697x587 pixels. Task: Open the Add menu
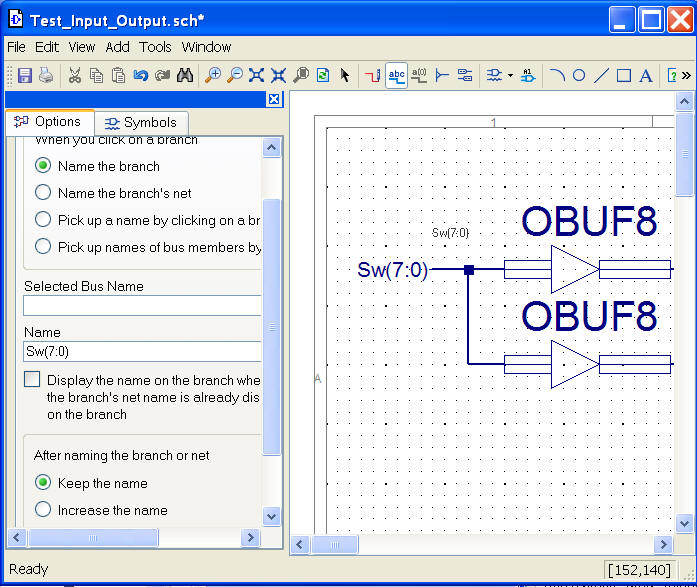[117, 47]
